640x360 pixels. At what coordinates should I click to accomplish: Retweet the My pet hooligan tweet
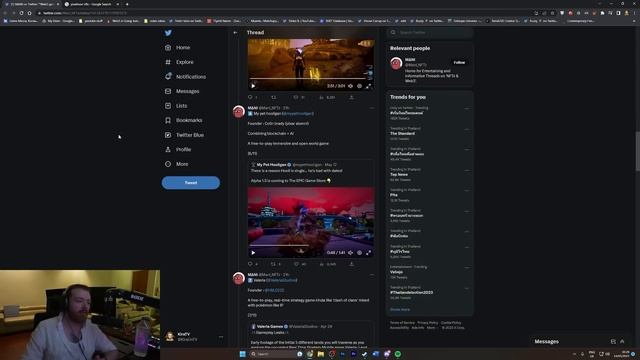(x=274, y=264)
